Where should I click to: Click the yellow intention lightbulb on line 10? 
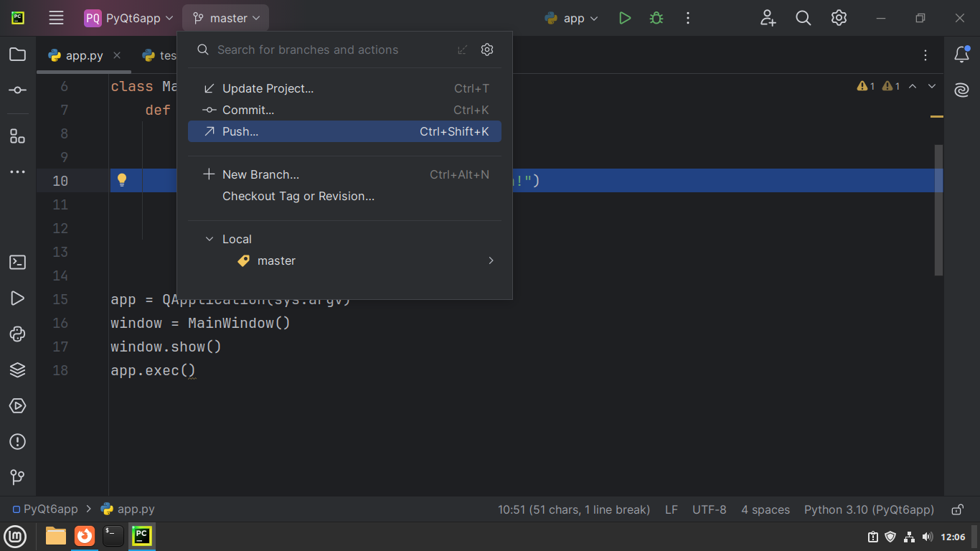(122, 180)
